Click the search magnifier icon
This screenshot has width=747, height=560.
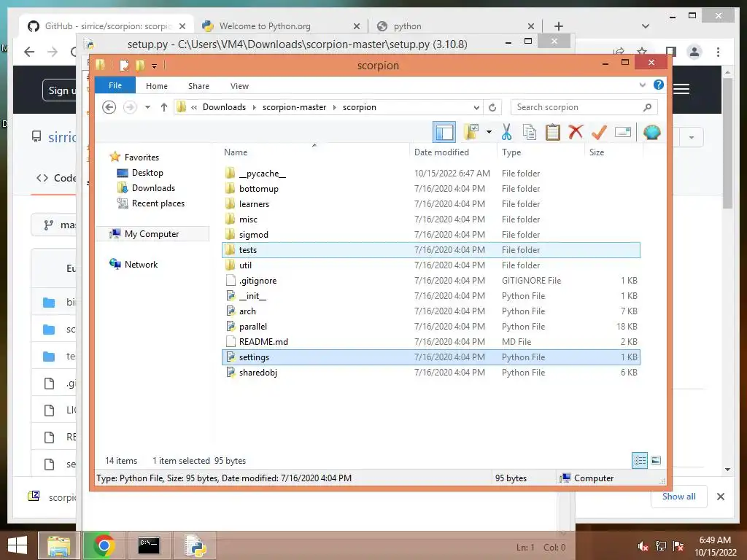[647, 107]
